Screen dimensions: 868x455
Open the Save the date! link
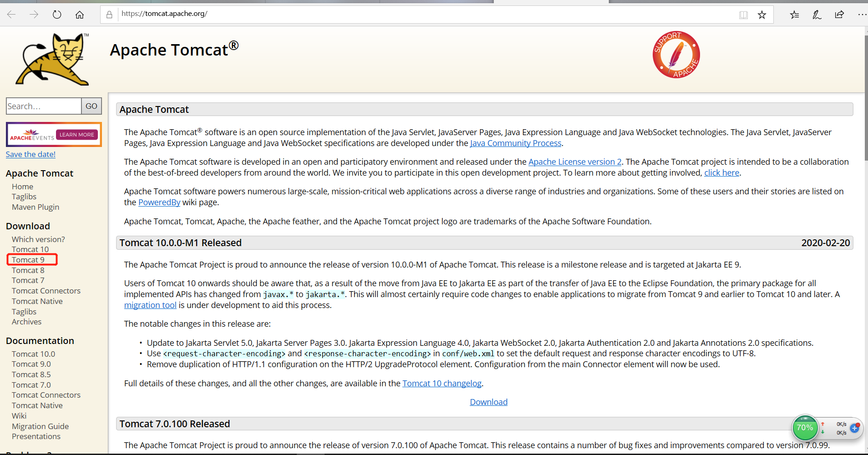30,154
